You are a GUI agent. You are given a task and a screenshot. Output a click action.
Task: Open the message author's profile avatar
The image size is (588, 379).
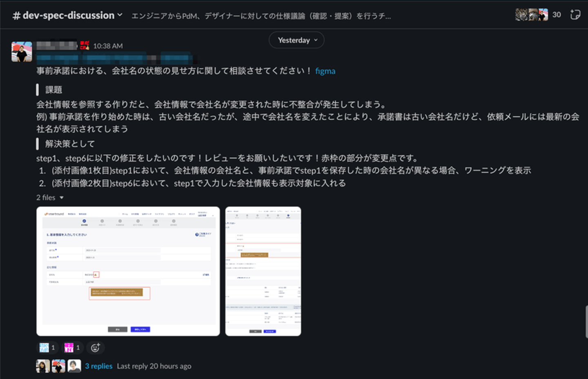22,52
